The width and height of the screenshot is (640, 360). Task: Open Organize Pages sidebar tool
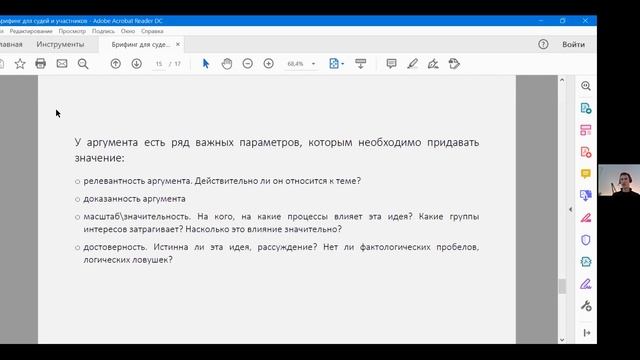click(x=586, y=130)
